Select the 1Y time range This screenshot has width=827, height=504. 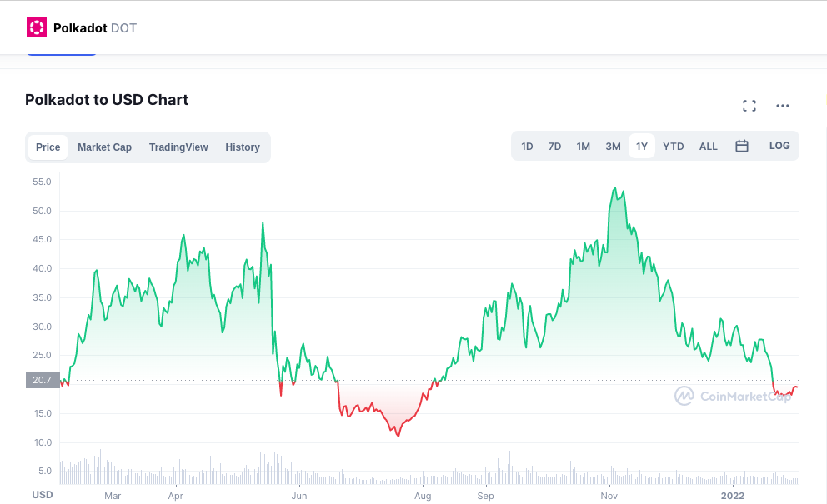(x=641, y=147)
